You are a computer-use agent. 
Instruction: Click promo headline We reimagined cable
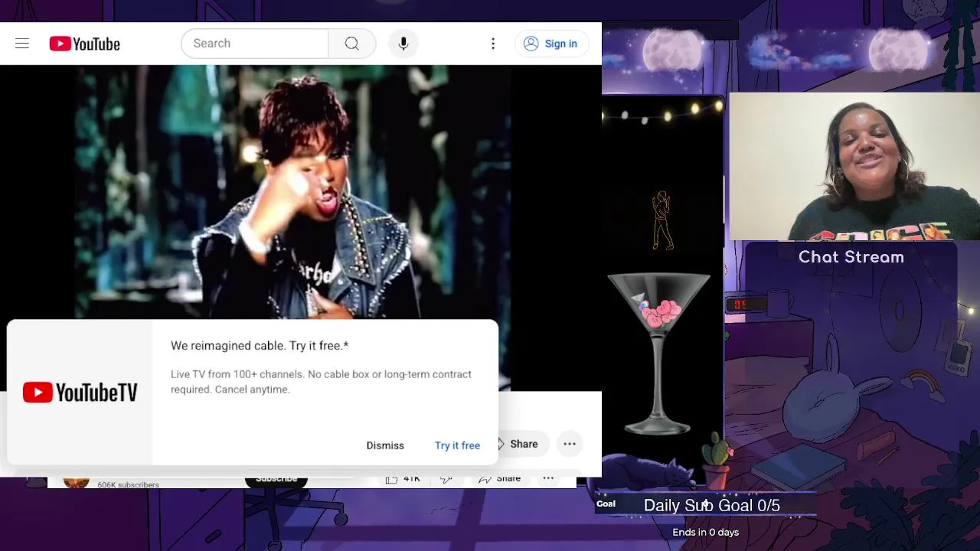[x=260, y=346]
